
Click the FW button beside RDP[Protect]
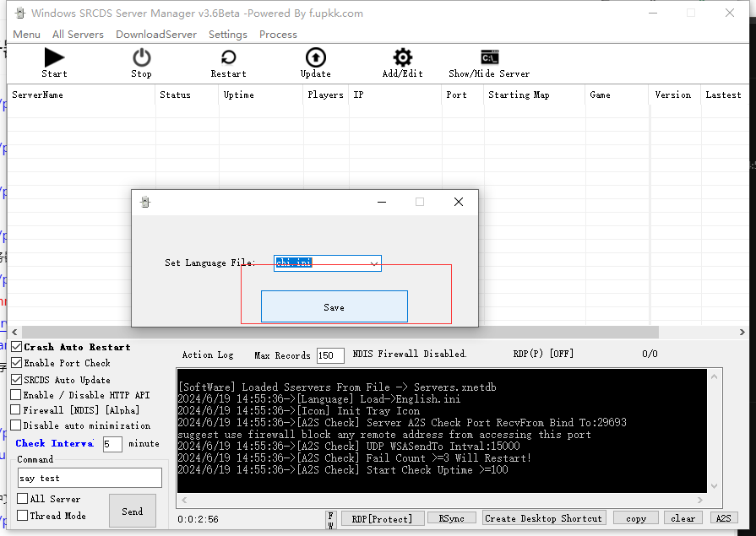tap(331, 518)
